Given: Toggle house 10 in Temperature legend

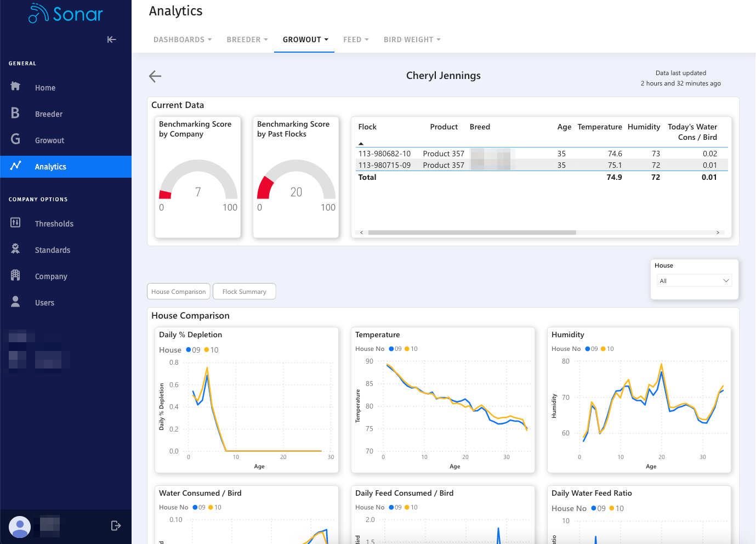Looking at the screenshot, I should [411, 349].
